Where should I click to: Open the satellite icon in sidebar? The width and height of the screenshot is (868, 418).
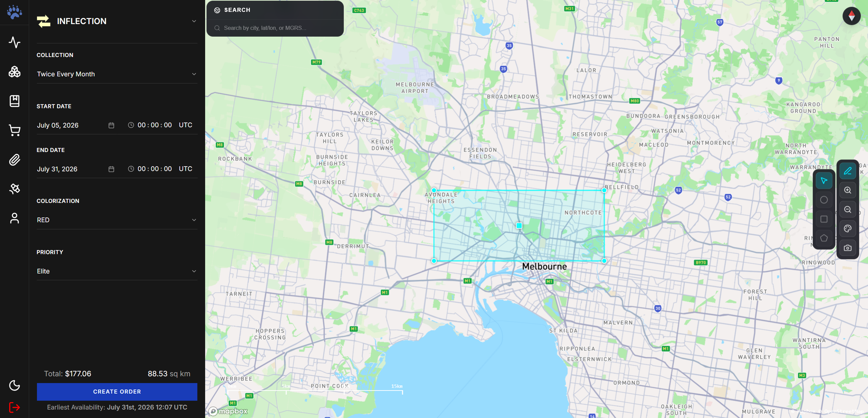[x=15, y=189]
